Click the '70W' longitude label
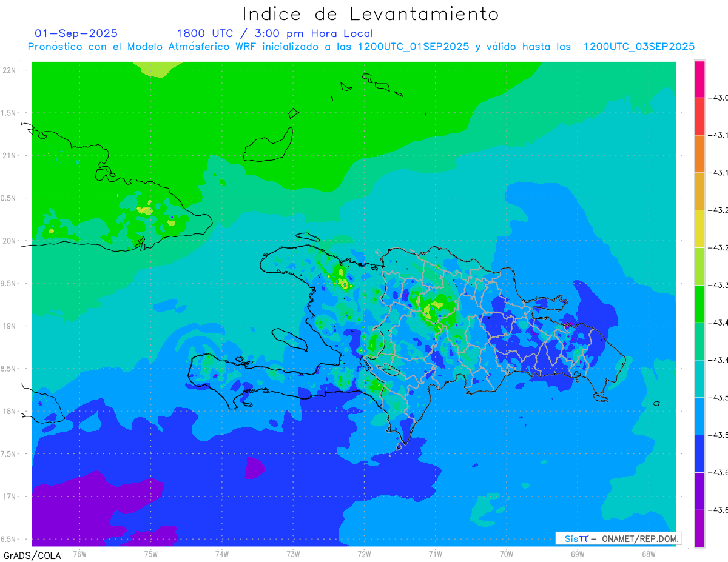The height and width of the screenshot is (562, 728). pos(506,554)
